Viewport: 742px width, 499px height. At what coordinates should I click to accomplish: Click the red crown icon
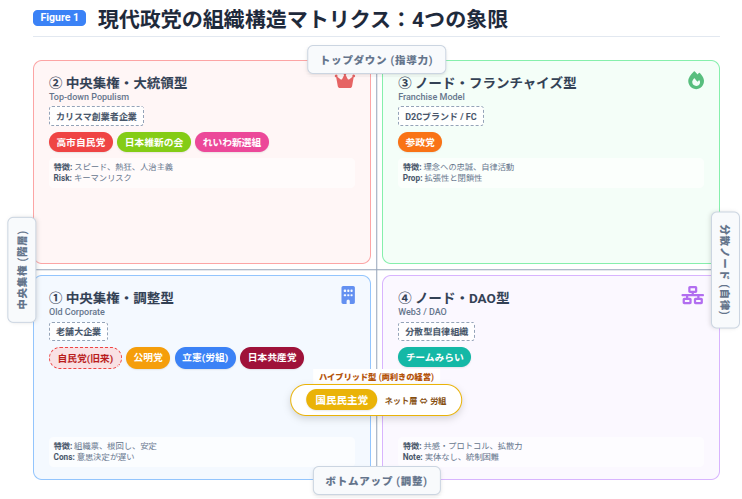(345, 81)
